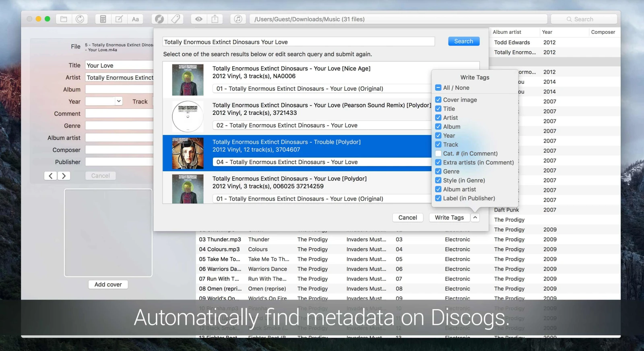Click the reload circular arrow icon

click(x=80, y=19)
